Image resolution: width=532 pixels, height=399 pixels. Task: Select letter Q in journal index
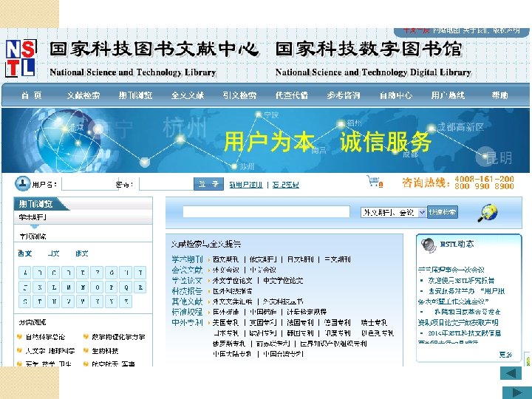pos(126,287)
